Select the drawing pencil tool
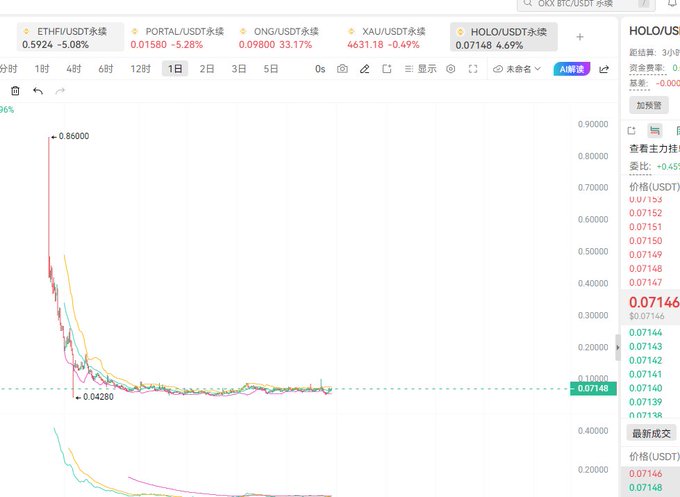 (365, 69)
